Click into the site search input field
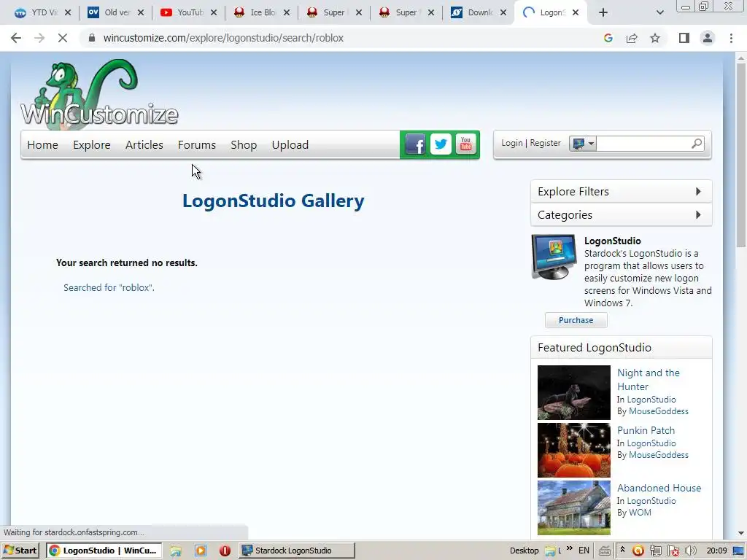Screen dimensions: 747x560 click(x=643, y=144)
